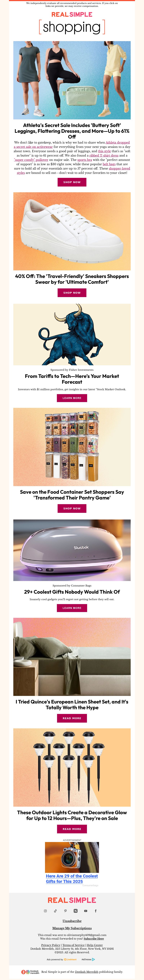Viewport: 144px width, 980px height.
Task: Click the Real Simple logo at top
Action: (x=72, y=14)
